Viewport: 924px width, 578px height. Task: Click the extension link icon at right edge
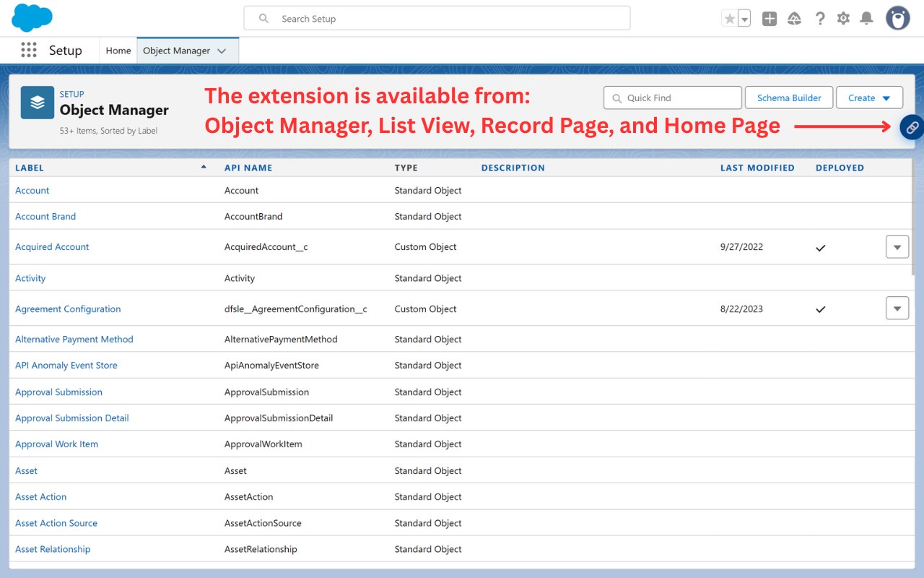click(x=912, y=127)
